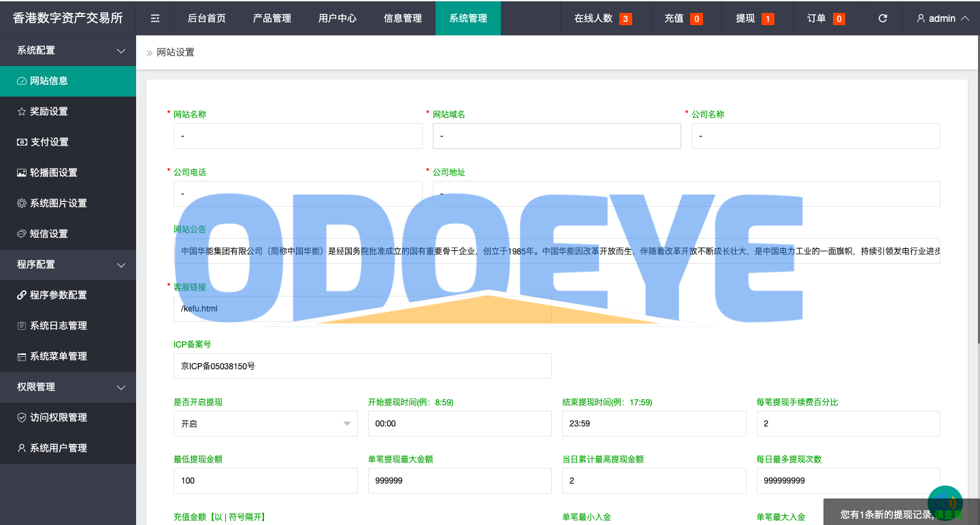
Task: Click the 公司地址 input field
Action: (x=687, y=194)
